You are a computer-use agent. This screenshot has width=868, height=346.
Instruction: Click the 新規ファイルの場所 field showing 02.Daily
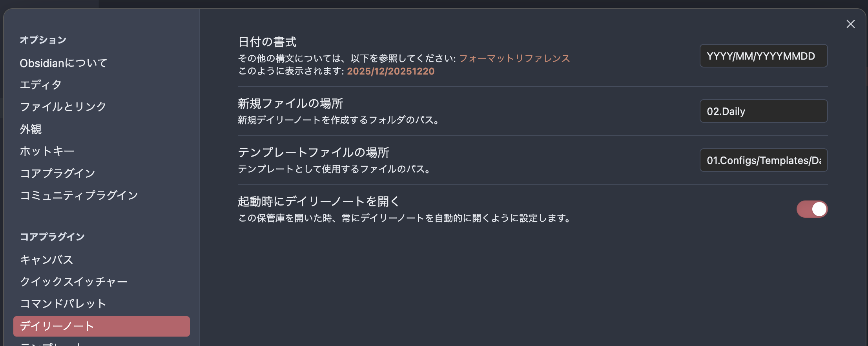[x=763, y=111]
